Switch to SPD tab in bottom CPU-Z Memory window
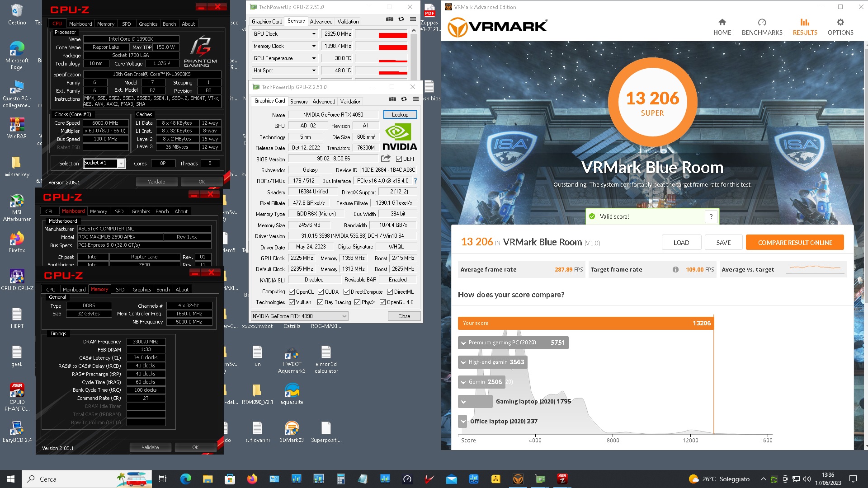 pos(120,290)
